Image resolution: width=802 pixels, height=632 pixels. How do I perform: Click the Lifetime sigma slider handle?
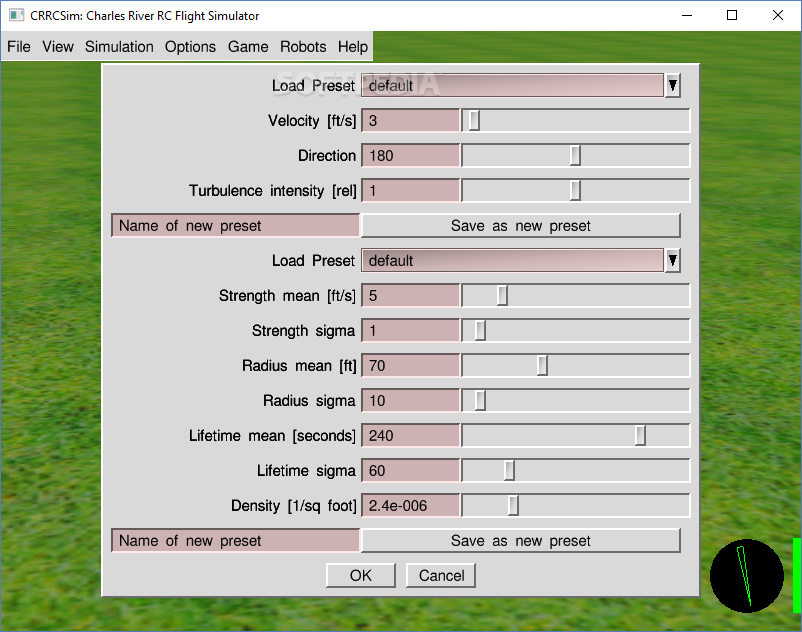[509, 470]
